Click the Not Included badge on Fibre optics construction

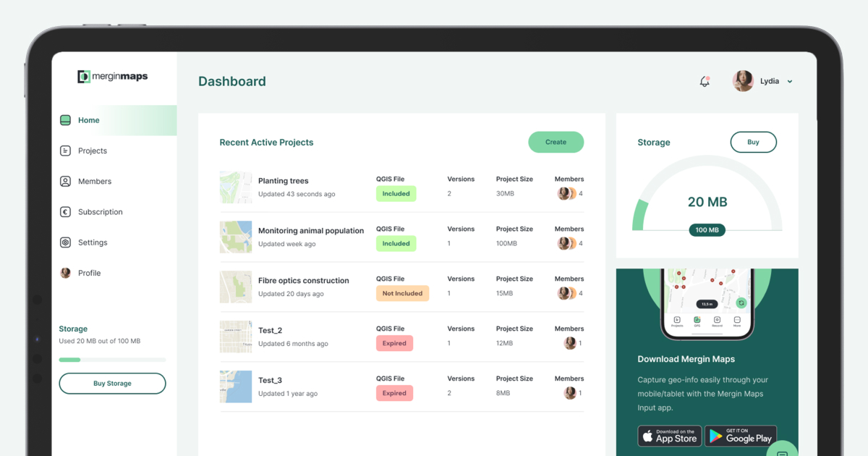pos(402,293)
